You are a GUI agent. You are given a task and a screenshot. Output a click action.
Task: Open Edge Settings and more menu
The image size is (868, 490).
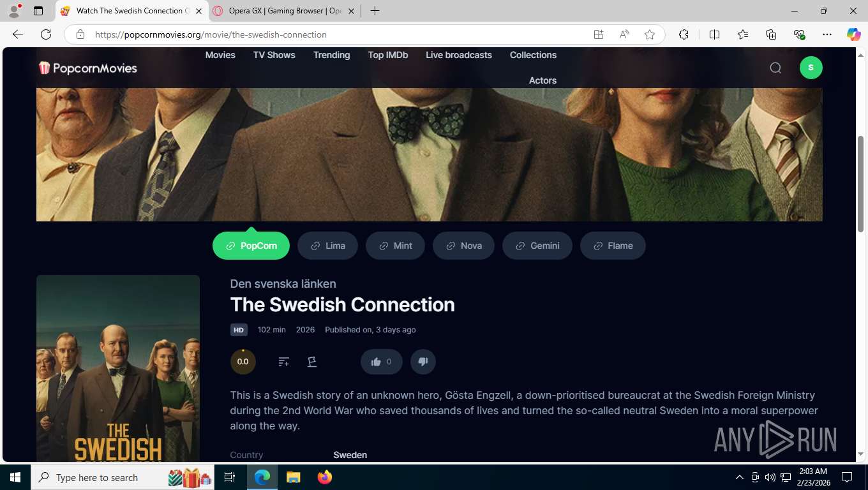tap(827, 34)
